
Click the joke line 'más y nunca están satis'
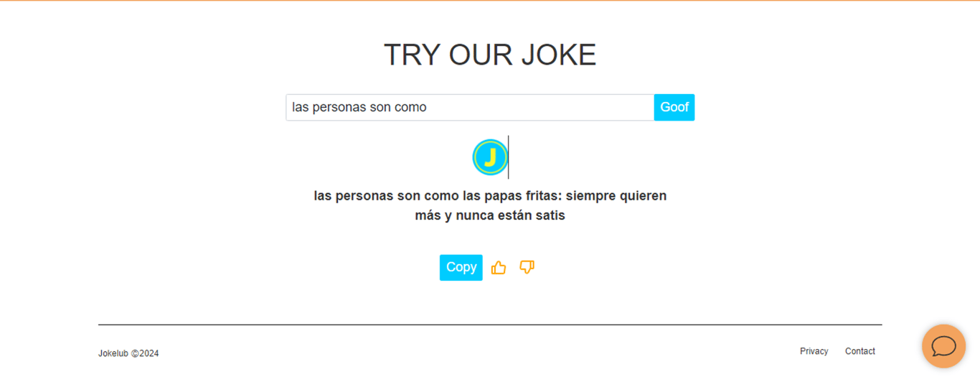tap(490, 215)
